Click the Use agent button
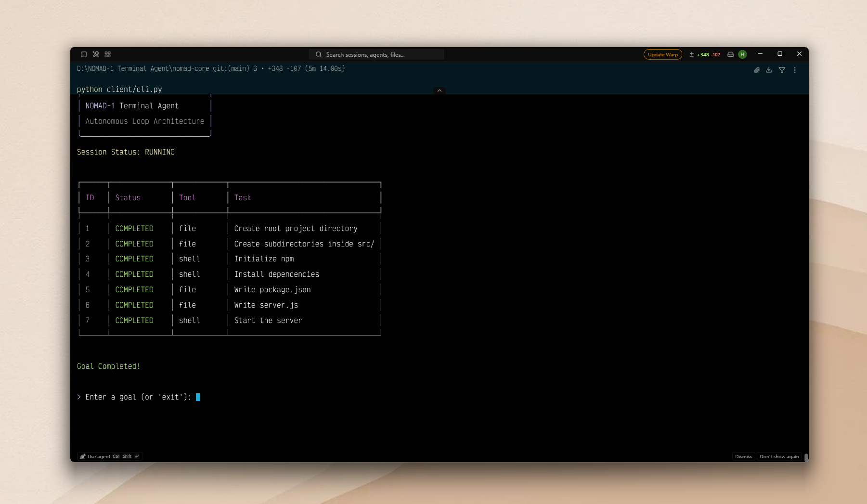Screen dimensions: 867x504 pyautogui.click(x=110, y=456)
